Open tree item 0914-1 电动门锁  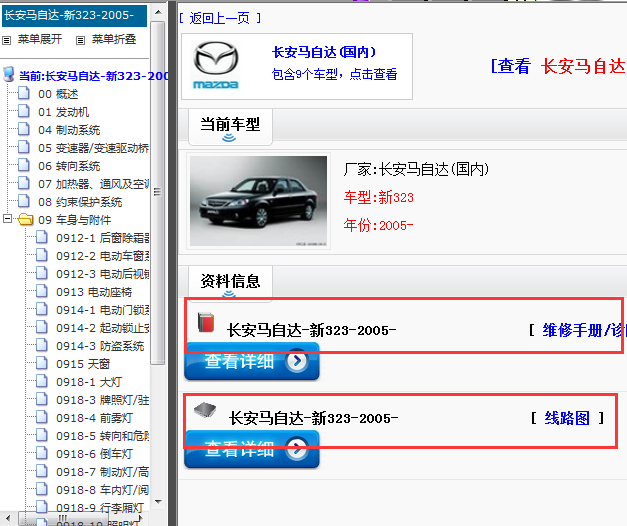click(103, 310)
